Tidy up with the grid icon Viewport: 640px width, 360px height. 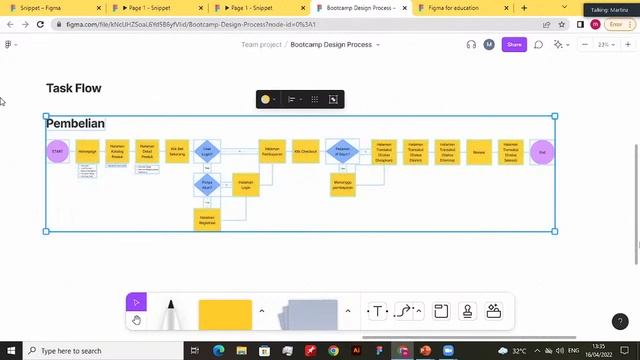coord(315,99)
